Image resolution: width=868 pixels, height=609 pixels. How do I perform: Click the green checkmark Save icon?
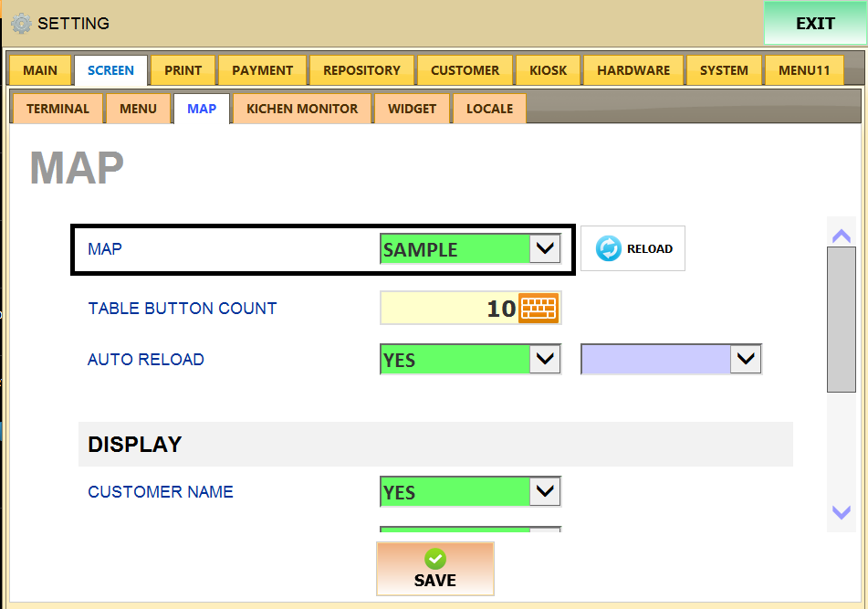click(435, 559)
